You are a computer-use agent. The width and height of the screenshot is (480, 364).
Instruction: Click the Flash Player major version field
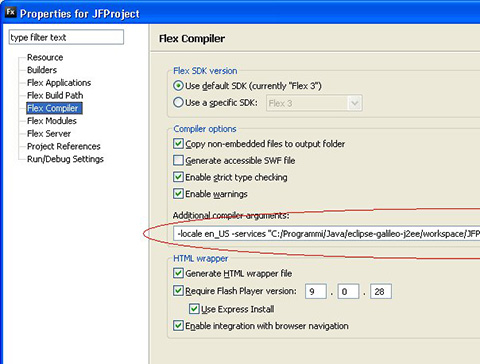click(x=316, y=291)
